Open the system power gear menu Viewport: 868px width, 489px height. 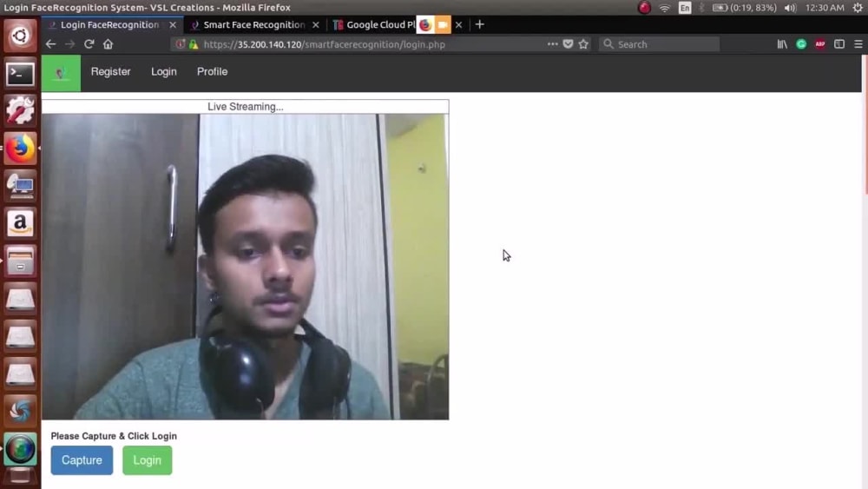(x=858, y=8)
